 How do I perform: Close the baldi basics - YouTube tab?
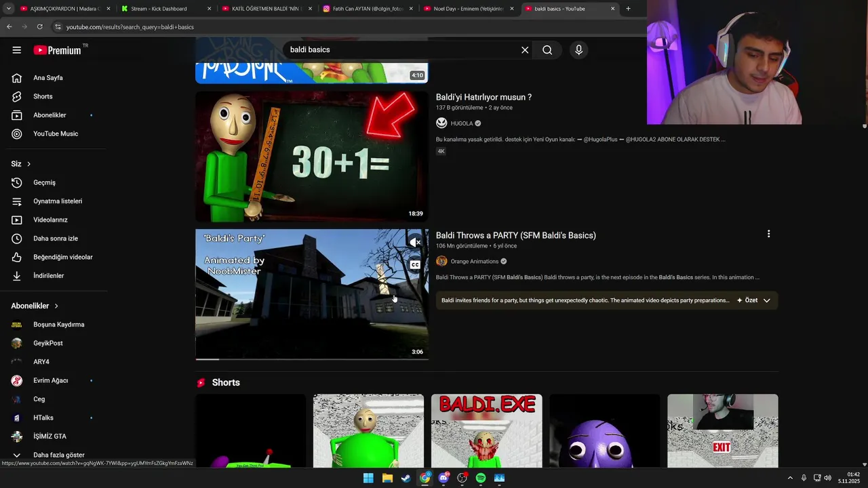(613, 9)
